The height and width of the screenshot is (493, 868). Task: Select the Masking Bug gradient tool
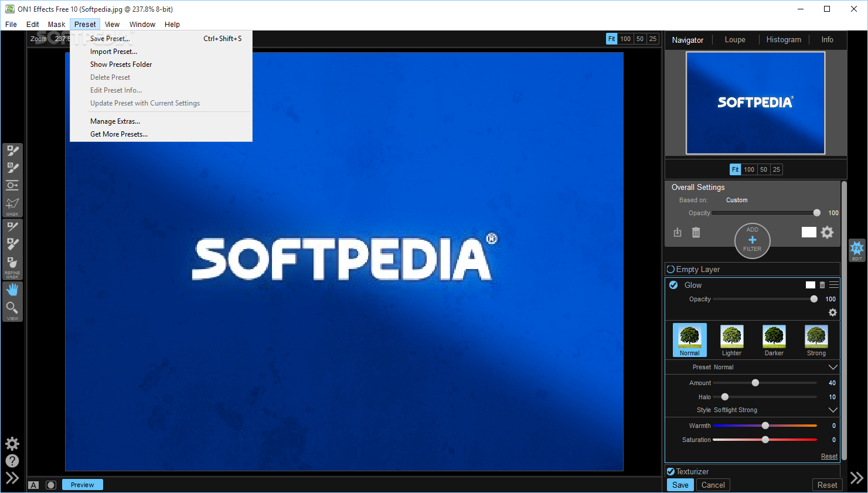pyautogui.click(x=12, y=185)
